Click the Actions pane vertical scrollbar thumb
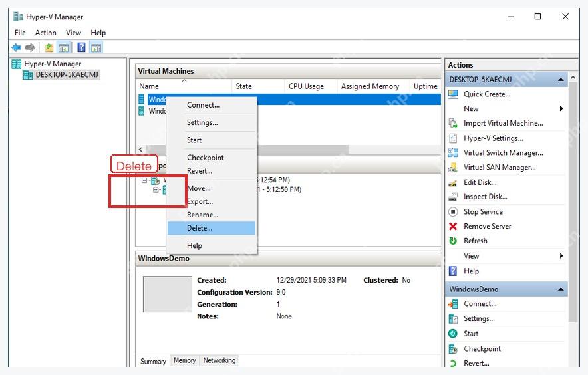The height and width of the screenshot is (375, 588). 573,203
